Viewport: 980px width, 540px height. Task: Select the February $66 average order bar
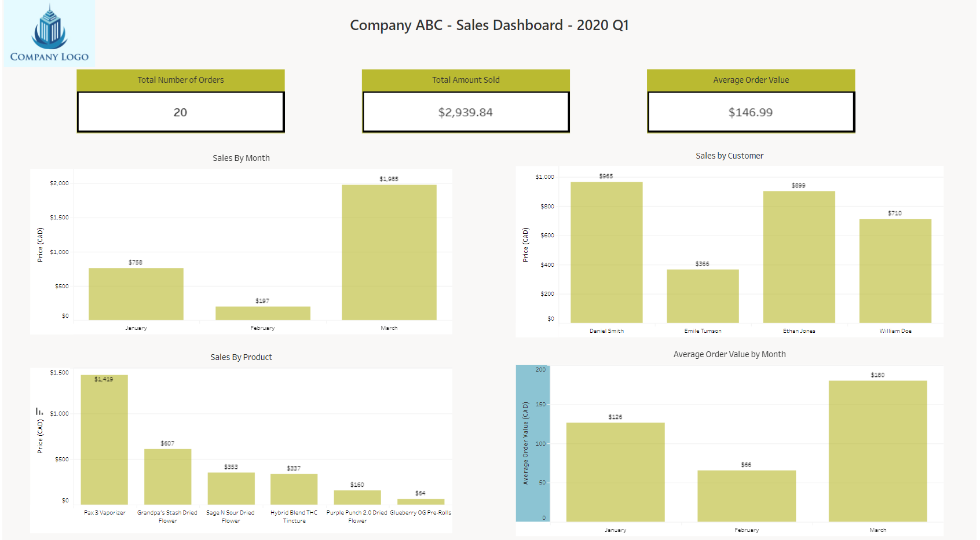point(746,496)
